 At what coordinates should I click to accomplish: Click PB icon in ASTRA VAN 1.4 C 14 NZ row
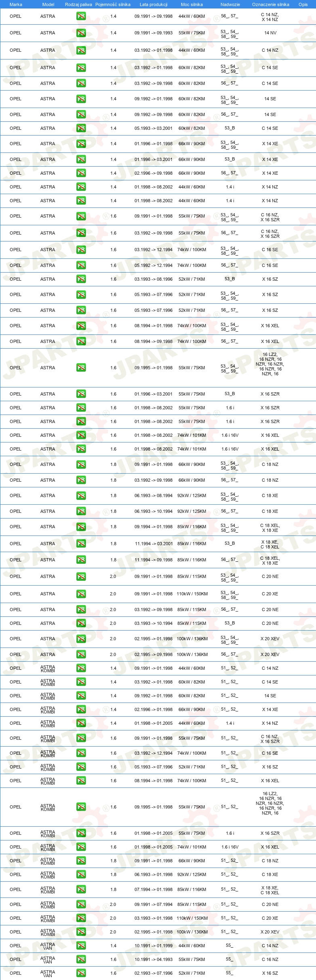81,946
